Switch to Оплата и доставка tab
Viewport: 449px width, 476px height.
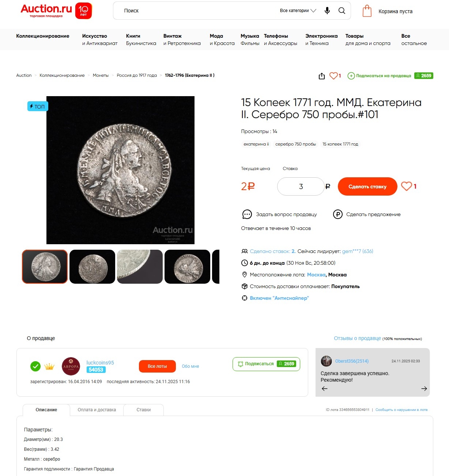97,410
